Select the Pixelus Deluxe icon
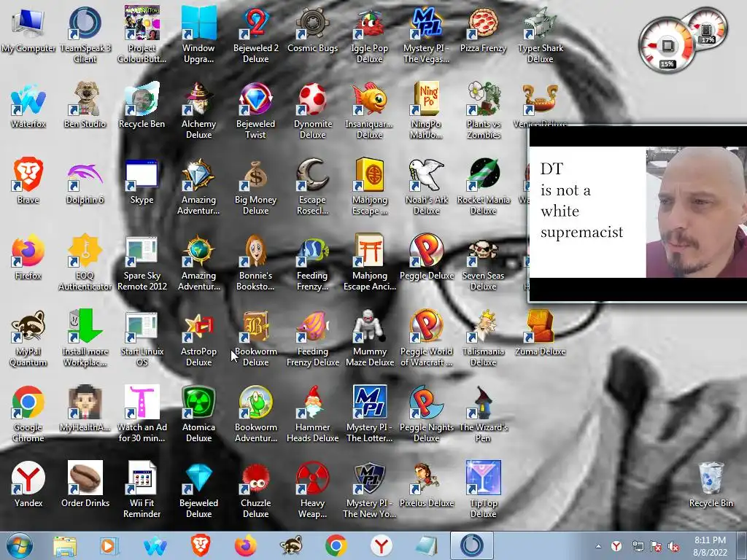 426,485
